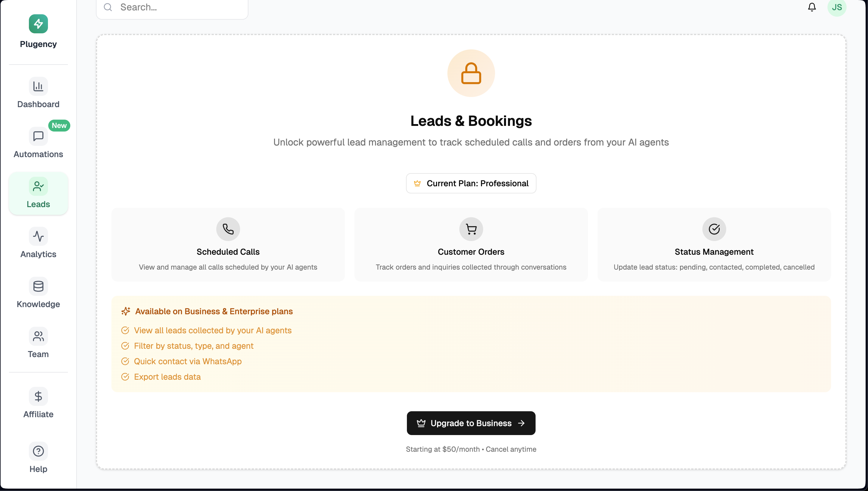Click the Current Plan: Professional badge

(471, 183)
